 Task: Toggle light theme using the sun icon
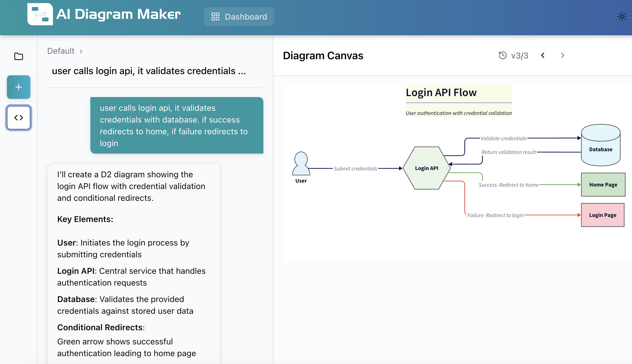click(622, 16)
